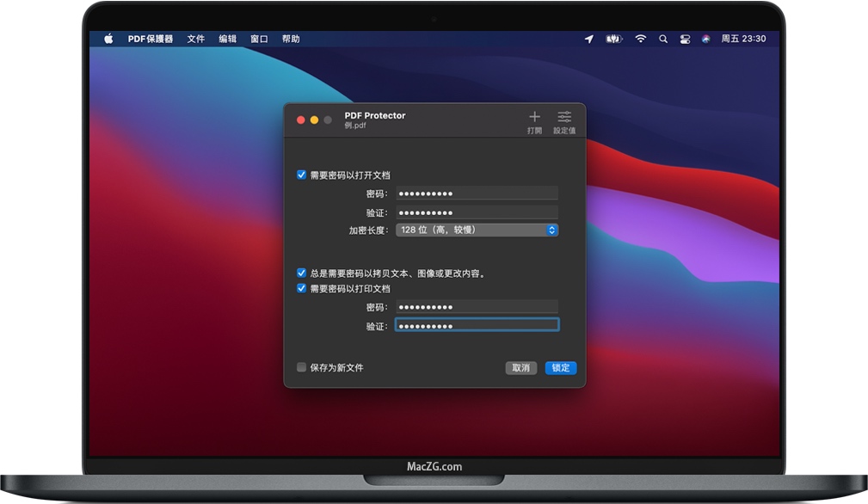Check the battery status icon
The height and width of the screenshot is (504, 868).
tap(613, 39)
